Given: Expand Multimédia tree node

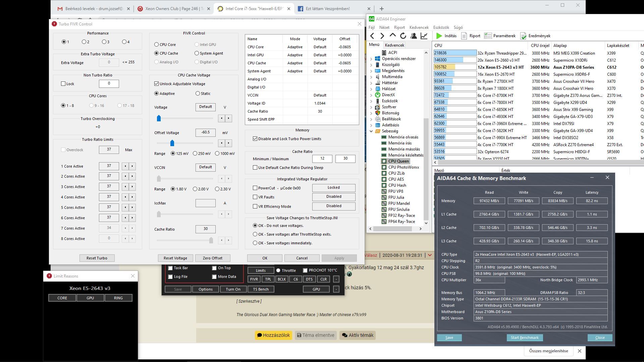Looking at the screenshot, I should (371, 77).
